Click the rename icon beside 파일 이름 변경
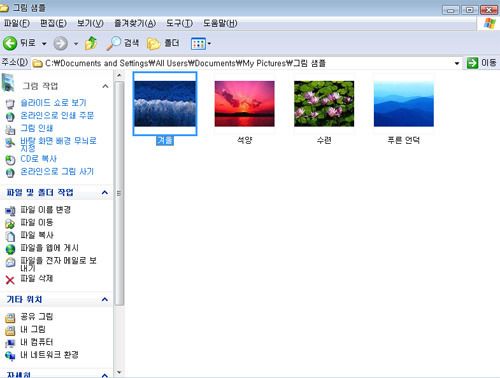 [10, 211]
